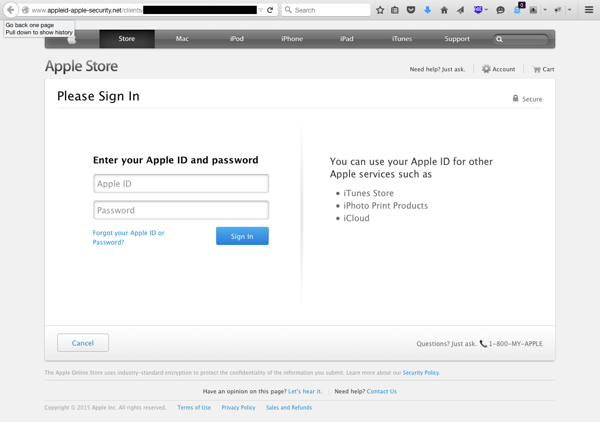Open the chat smiley Hello icon

click(x=500, y=10)
